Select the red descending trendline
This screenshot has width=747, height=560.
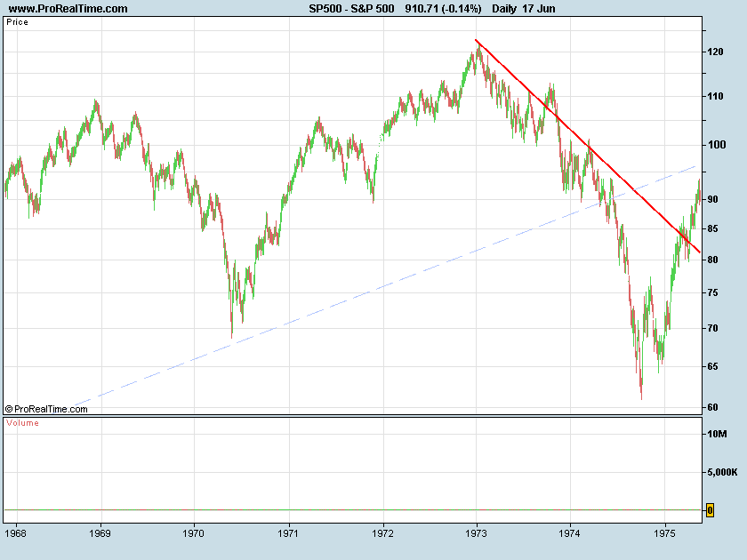click(588, 146)
